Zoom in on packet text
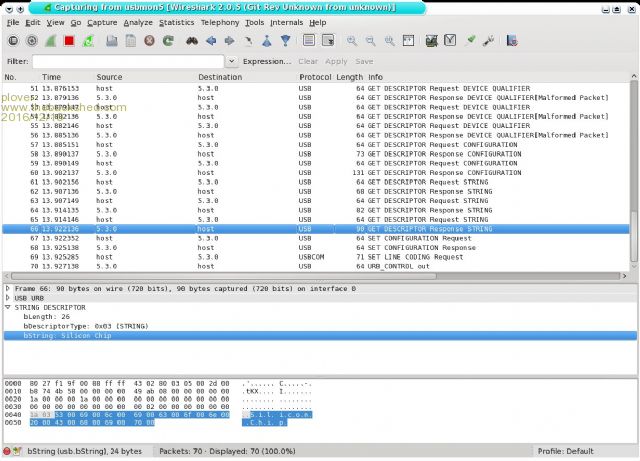640x461 pixels. click(352, 41)
